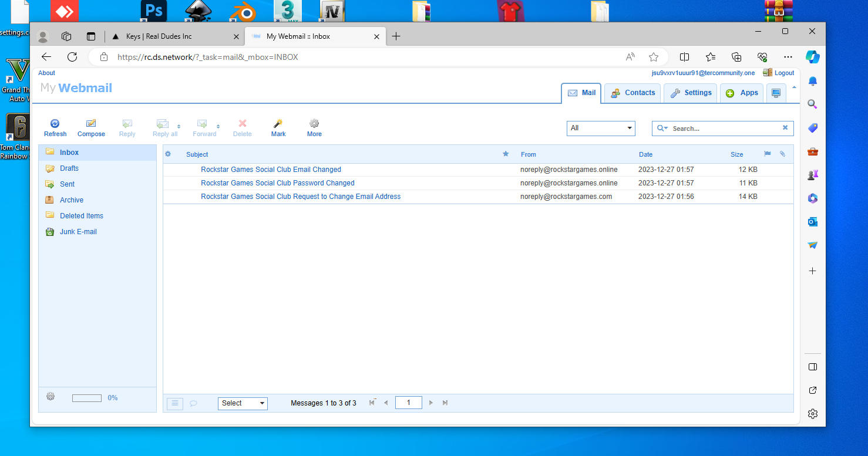Expand the Reply all options arrow
Screen dimensions: 868x456
tap(179, 126)
